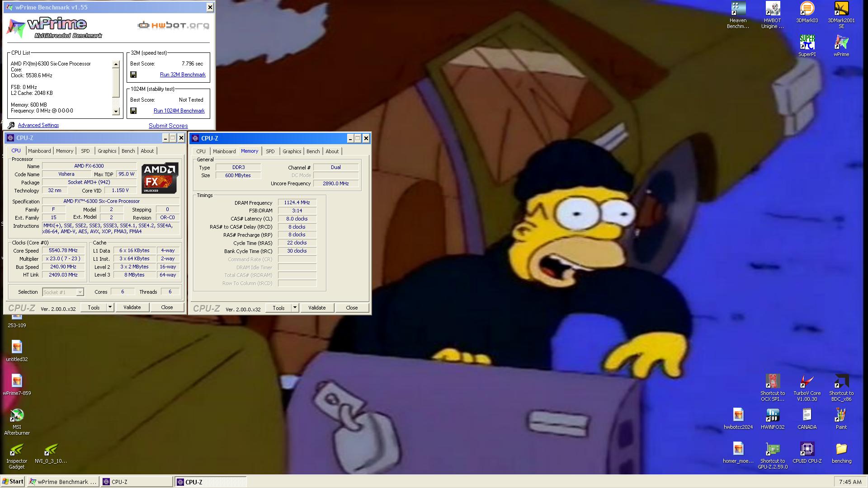This screenshot has height=488, width=868.
Task: Switch to Memory tab in left CPU-Z window
Action: click(65, 151)
